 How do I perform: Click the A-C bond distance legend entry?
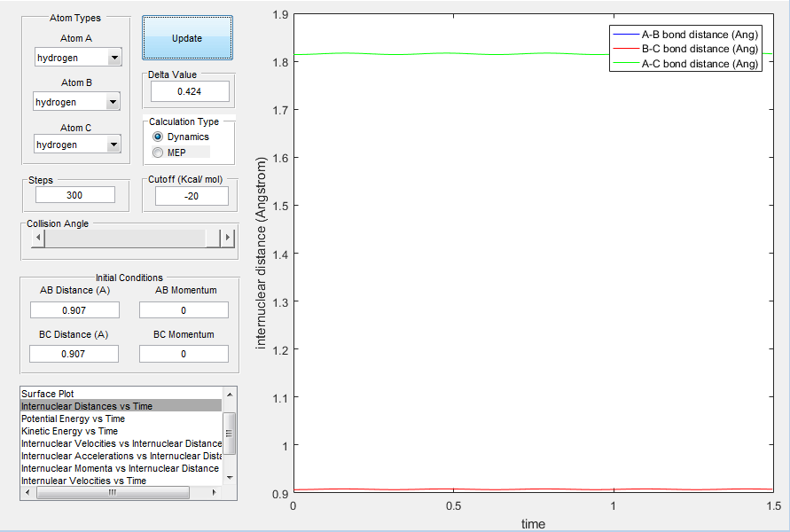coord(685,64)
